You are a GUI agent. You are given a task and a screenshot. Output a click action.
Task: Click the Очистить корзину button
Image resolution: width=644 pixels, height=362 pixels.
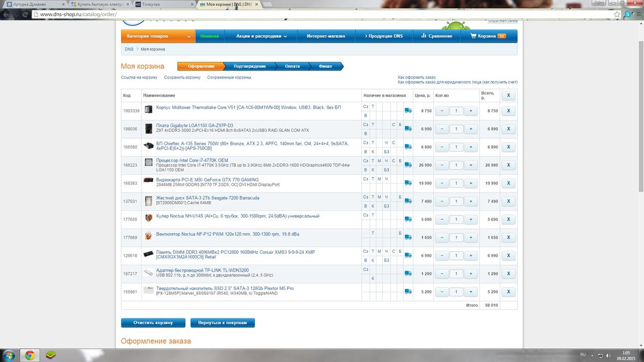click(x=153, y=323)
